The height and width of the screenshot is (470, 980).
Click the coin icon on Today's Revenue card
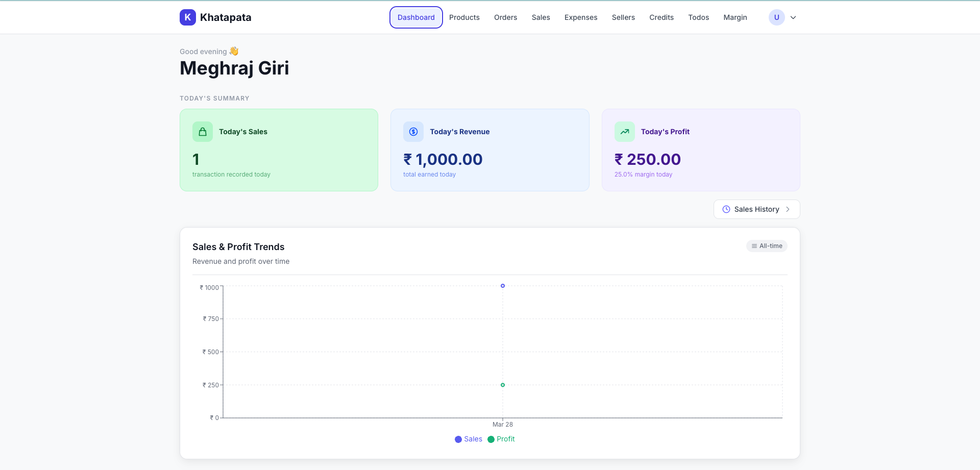[x=413, y=131]
